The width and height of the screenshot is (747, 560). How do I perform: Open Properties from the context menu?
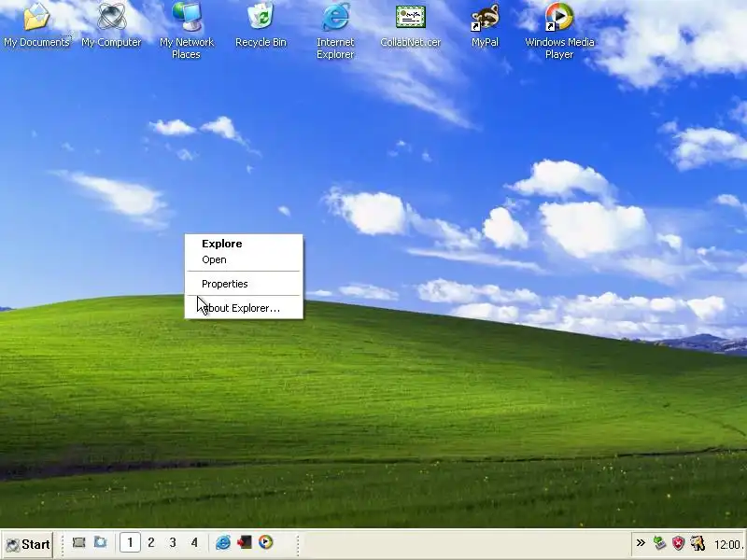pyautogui.click(x=244, y=284)
